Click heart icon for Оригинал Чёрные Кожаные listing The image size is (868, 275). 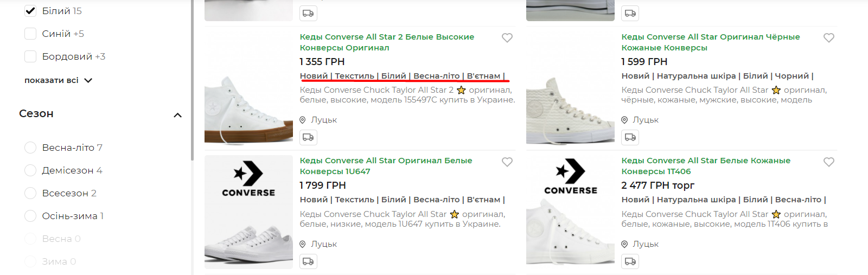tap(828, 38)
